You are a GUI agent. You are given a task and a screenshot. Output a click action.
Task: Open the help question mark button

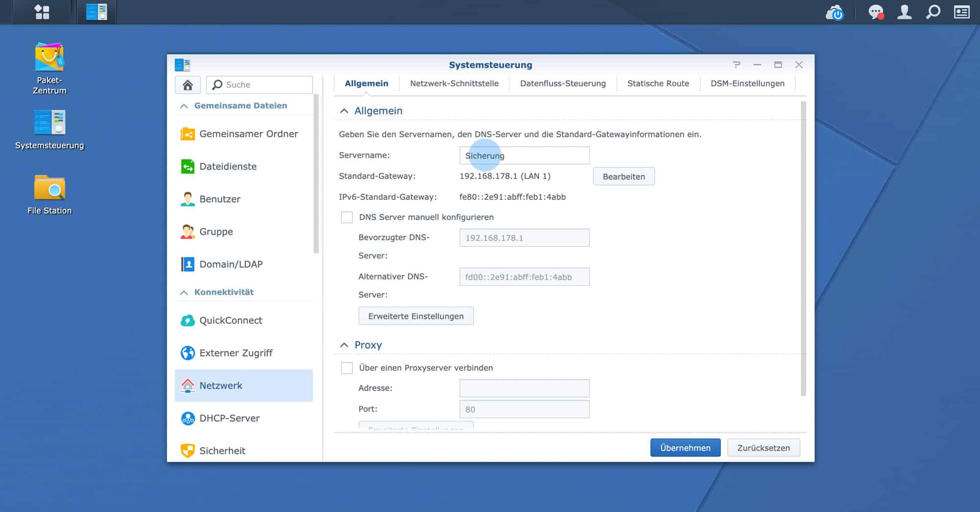[x=736, y=65]
